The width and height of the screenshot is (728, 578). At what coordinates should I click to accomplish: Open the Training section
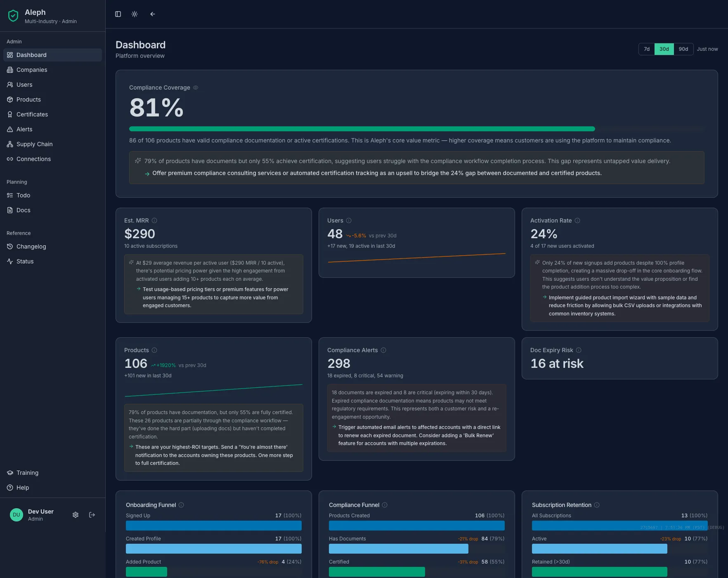[27, 473]
